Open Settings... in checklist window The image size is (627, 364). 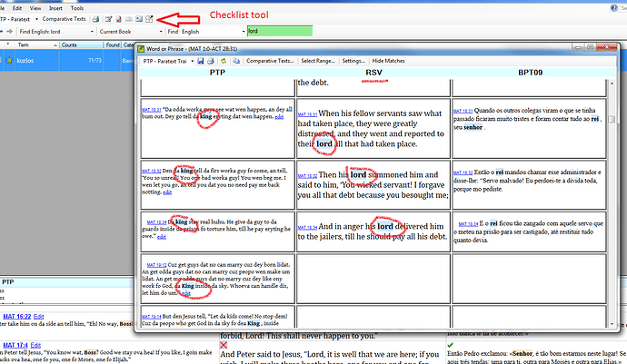[x=353, y=61]
